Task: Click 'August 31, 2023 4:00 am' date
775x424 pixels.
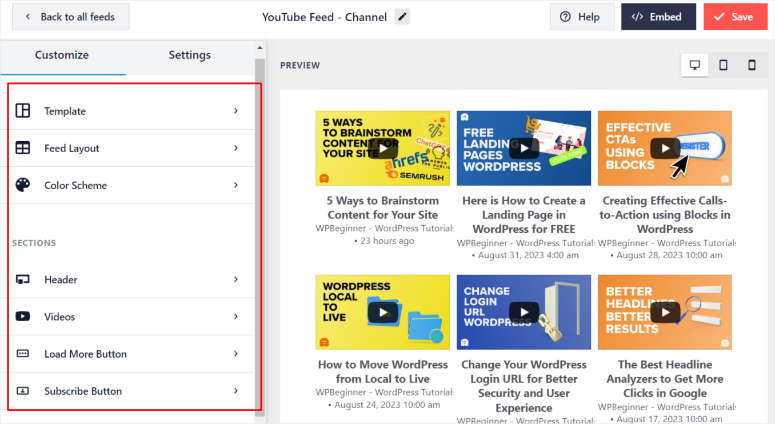Action: [528, 255]
